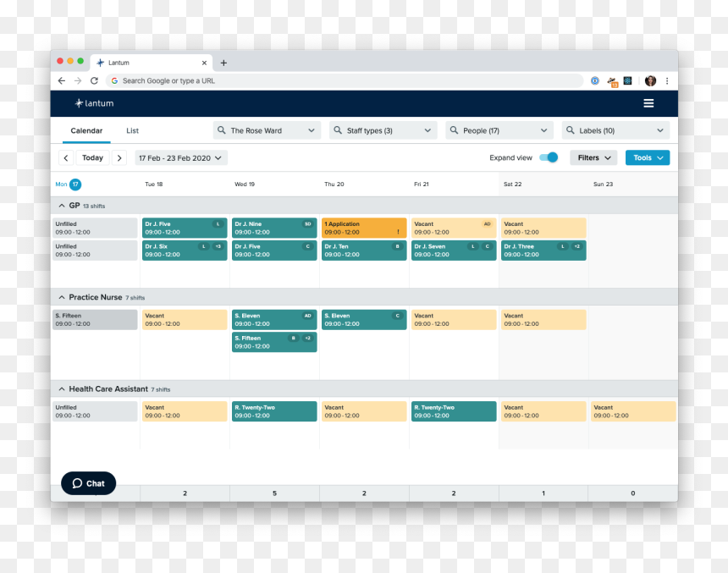This screenshot has height=573, width=728.
Task: Open a new browser tab with plus
Action: (223, 63)
